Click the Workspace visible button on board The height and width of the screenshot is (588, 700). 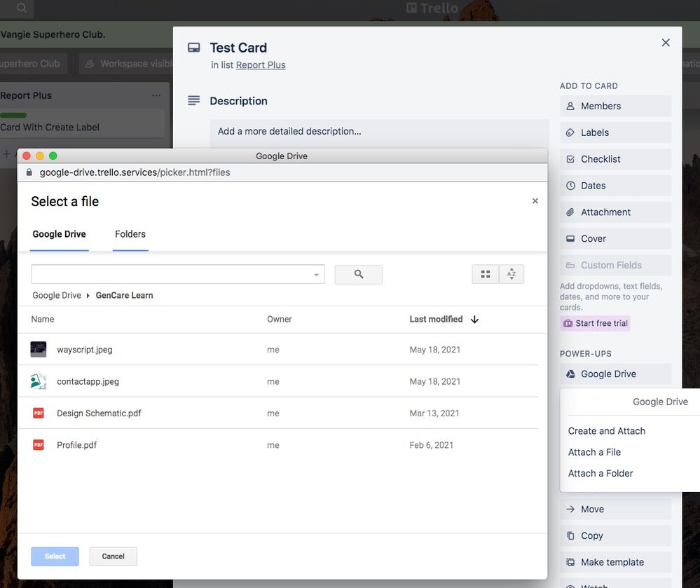pyautogui.click(x=128, y=64)
